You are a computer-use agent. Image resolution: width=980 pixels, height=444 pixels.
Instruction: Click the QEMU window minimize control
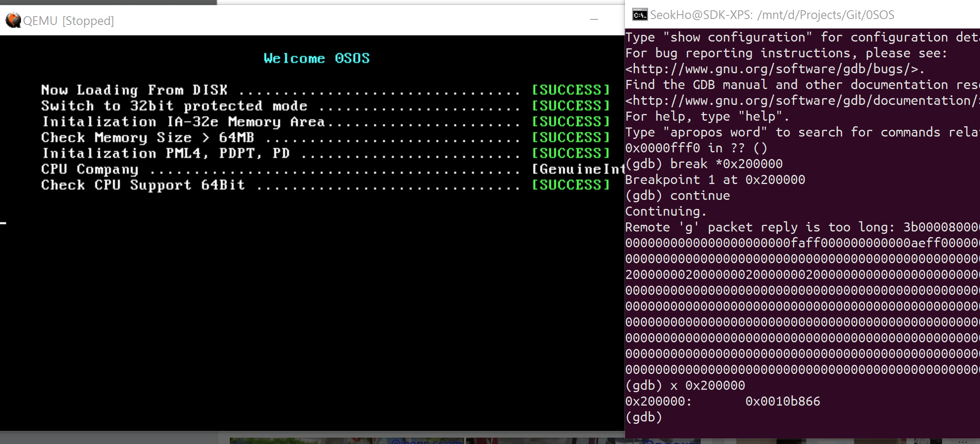click(595, 20)
